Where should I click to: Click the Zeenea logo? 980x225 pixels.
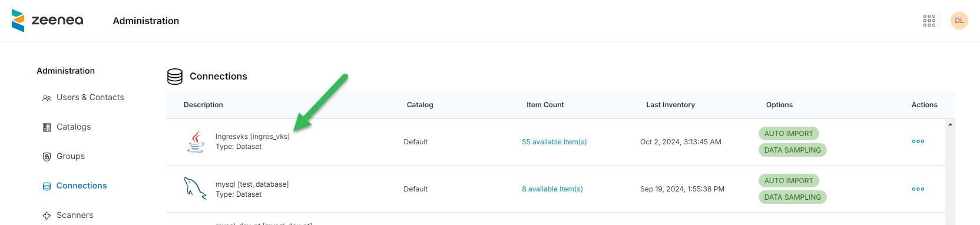click(x=47, y=21)
